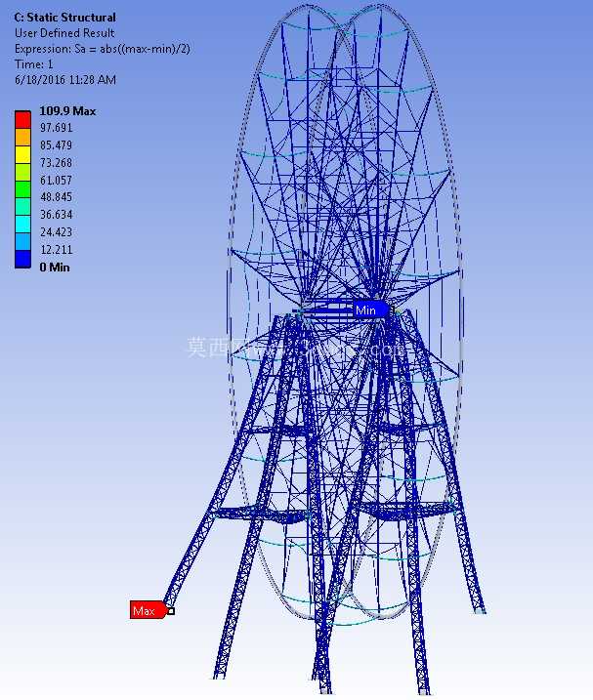The width and height of the screenshot is (593, 700).
Task: Click legend value 36.634
Action: pos(56,214)
